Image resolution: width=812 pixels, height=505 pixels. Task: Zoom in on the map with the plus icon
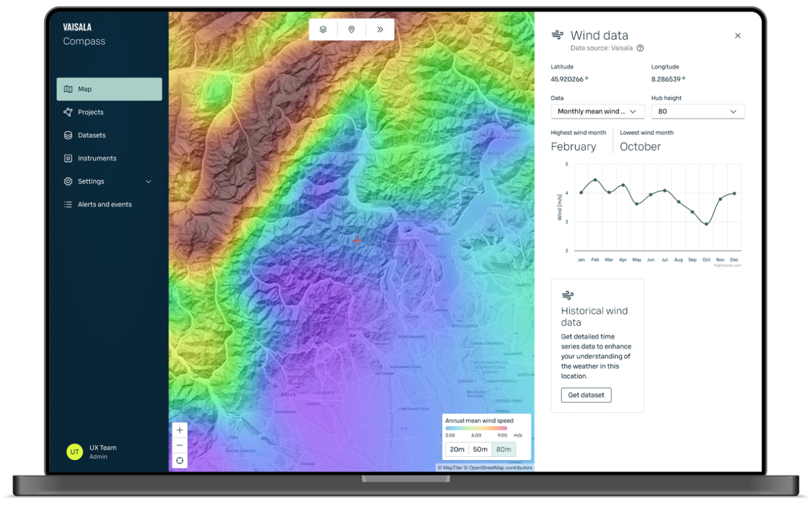(x=179, y=430)
